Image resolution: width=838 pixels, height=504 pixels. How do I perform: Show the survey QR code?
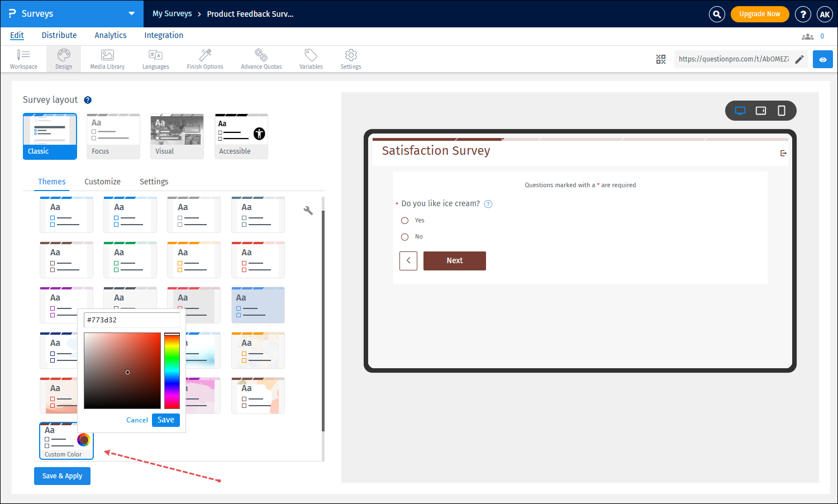[661, 59]
